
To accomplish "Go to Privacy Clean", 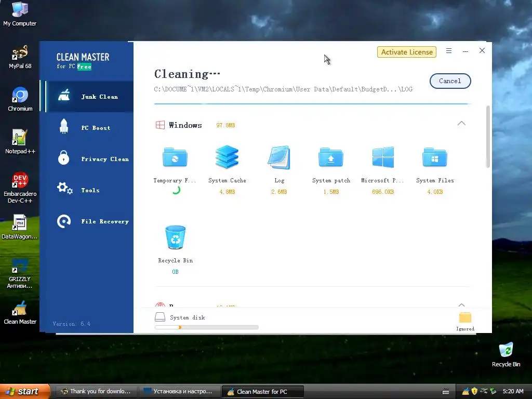I will [89, 159].
